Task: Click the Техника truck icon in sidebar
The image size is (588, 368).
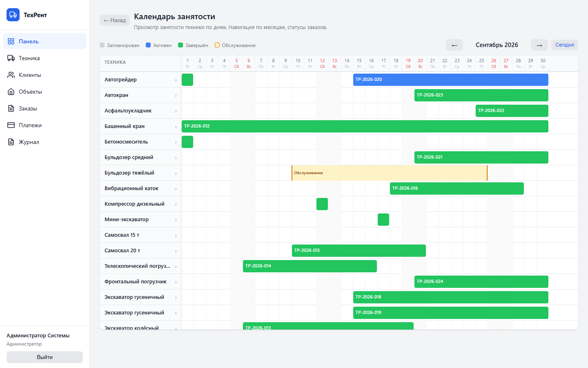Action: (11, 58)
